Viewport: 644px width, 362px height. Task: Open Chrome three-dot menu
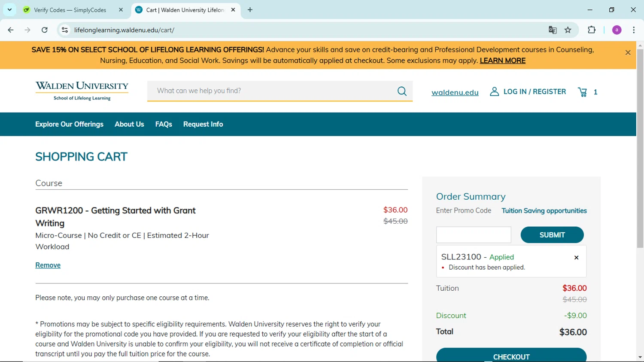(634, 30)
